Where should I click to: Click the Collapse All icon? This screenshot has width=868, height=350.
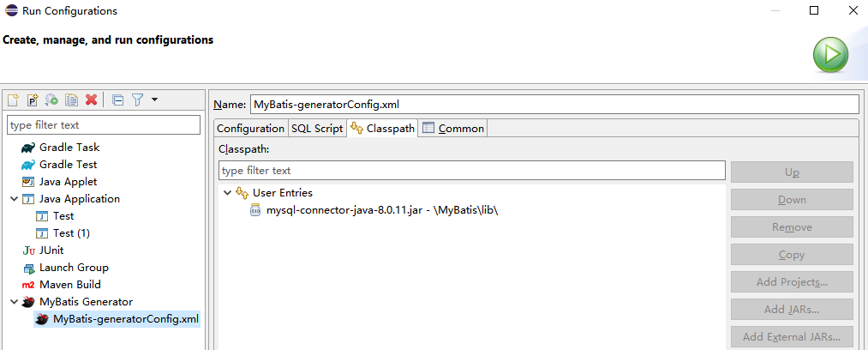tap(117, 100)
